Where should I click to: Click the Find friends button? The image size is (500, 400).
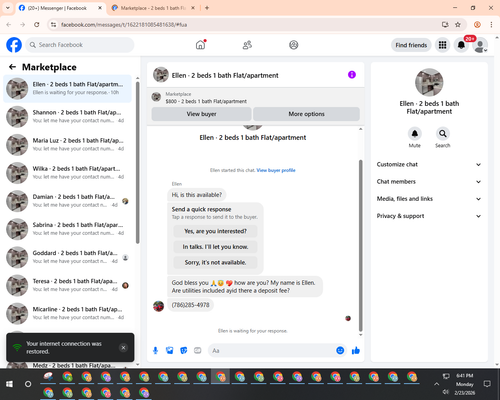tap(411, 45)
